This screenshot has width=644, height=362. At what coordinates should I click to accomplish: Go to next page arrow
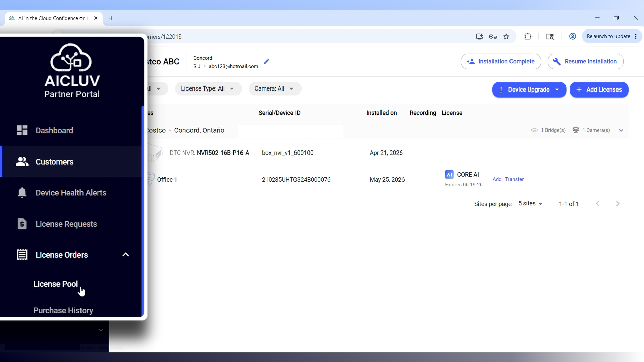pos(618,204)
